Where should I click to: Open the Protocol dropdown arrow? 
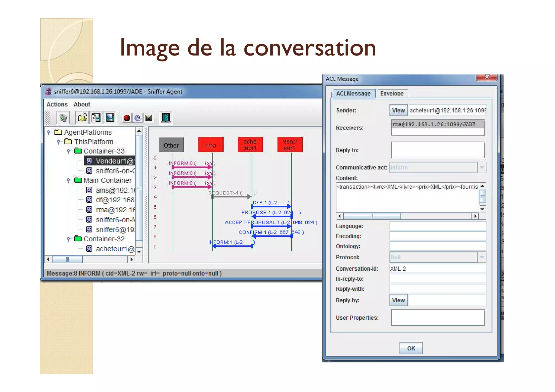tap(482, 257)
